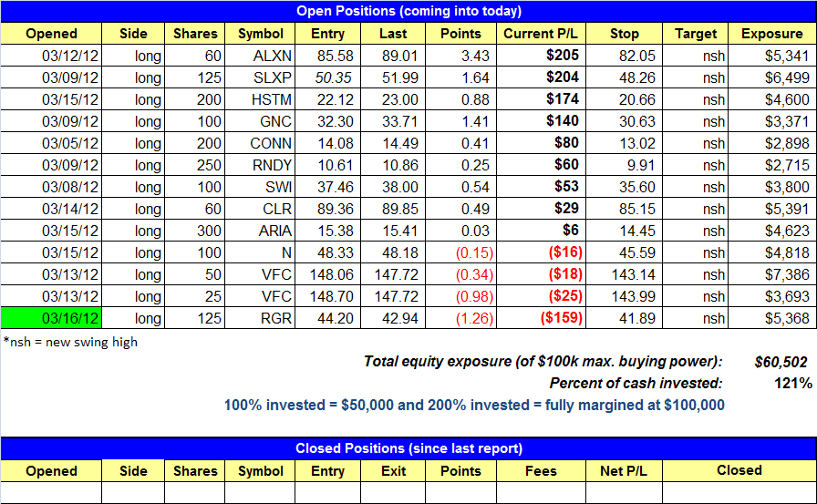Click the 121% percent invested value
817x504 pixels.
pyautogui.click(x=793, y=384)
